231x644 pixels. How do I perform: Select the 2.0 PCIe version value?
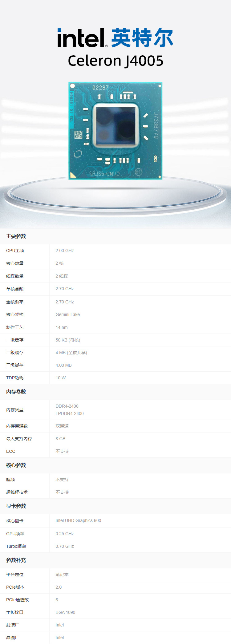[x=59, y=587]
